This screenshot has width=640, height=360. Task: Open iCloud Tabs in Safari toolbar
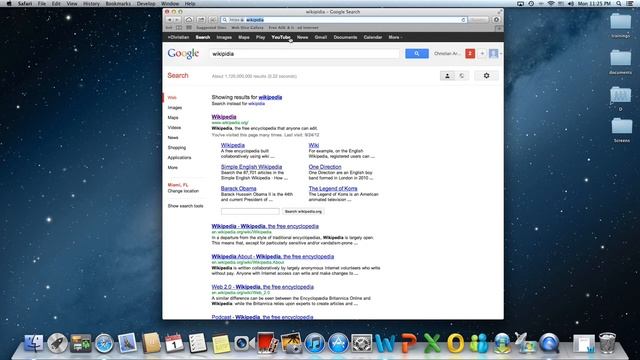tap(189, 20)
